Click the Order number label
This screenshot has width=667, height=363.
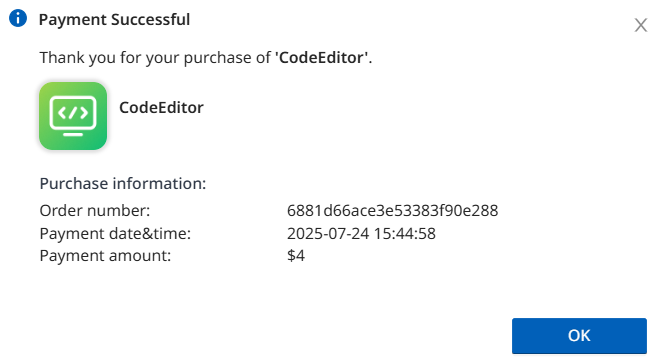tap(95, 211)
